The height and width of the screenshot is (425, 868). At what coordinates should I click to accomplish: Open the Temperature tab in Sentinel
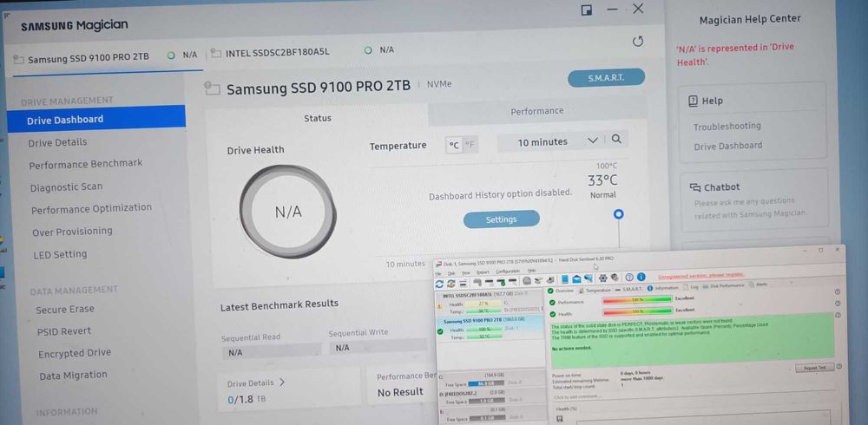pyautogui.click(x=595, y=290)
